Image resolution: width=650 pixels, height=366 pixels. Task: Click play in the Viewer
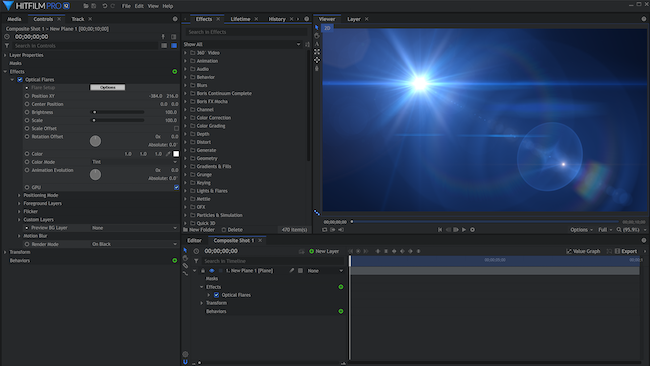click(464, 230)
